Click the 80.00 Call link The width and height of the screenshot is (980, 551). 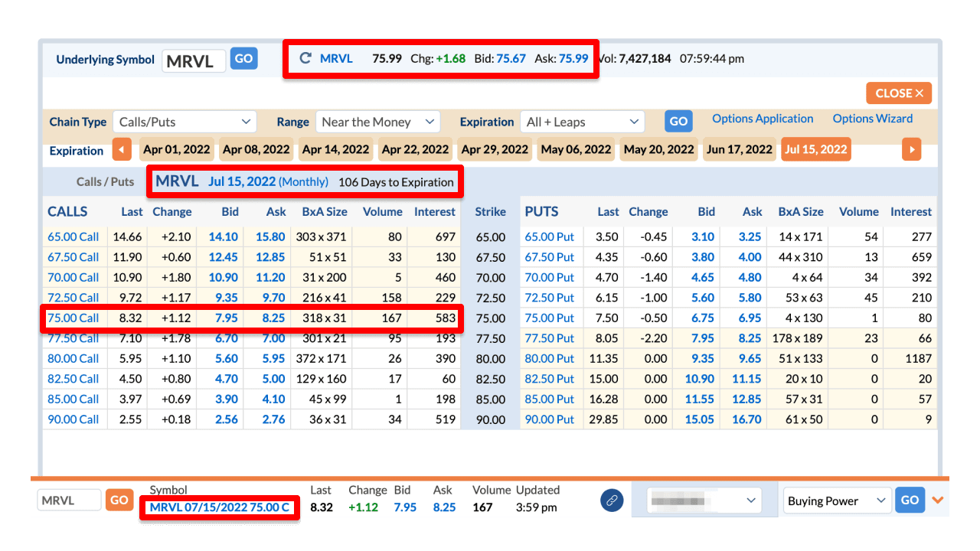point(73,358)
